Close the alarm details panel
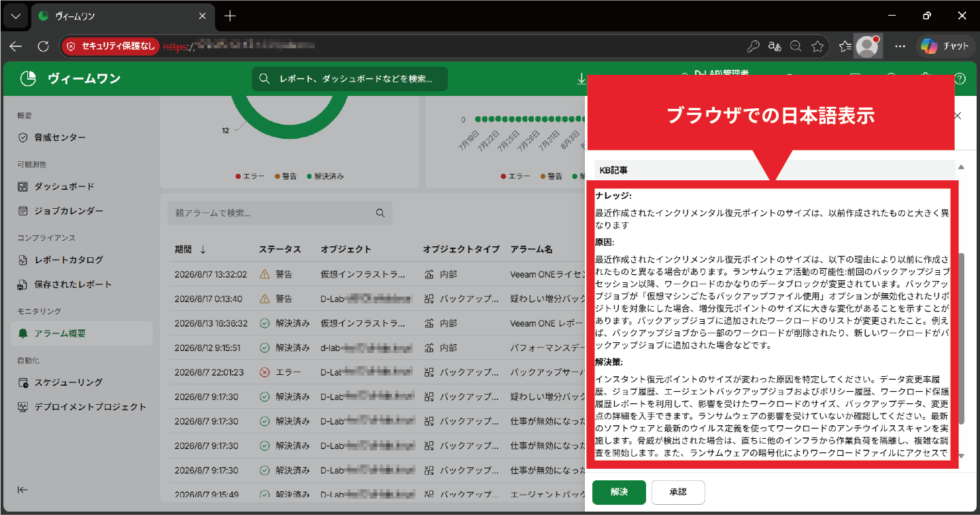 [x=958, y=116]
